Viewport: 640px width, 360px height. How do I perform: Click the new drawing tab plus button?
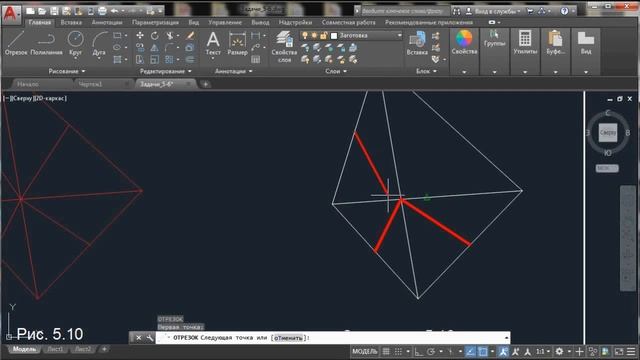[205, 84]
